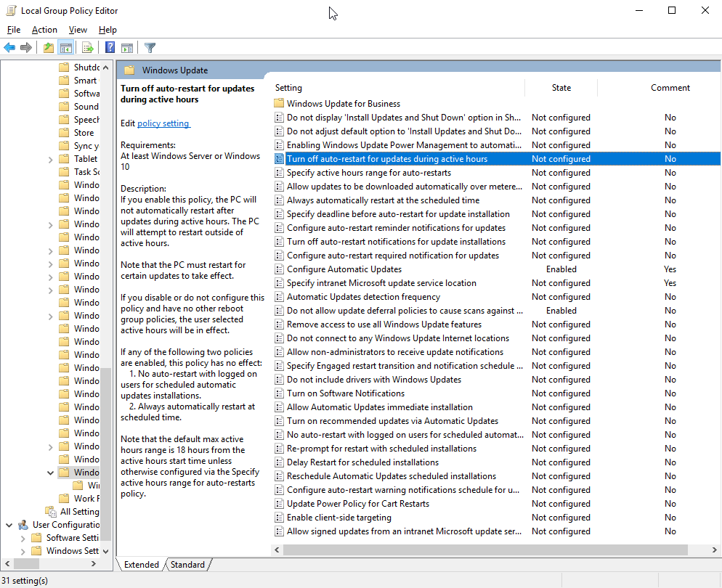722x588 pixels.
Task: Expand the Software Settings tree node
Action: pos(23,538)
